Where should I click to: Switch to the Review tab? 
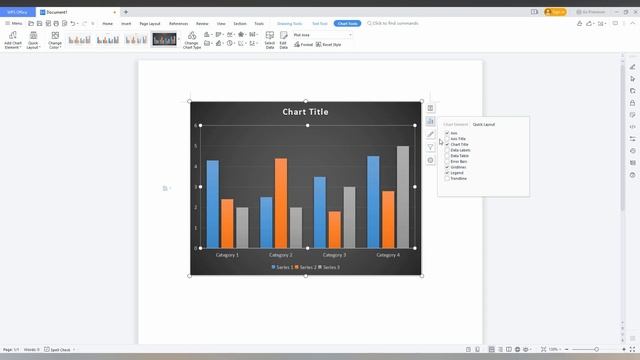coord(202,24)
